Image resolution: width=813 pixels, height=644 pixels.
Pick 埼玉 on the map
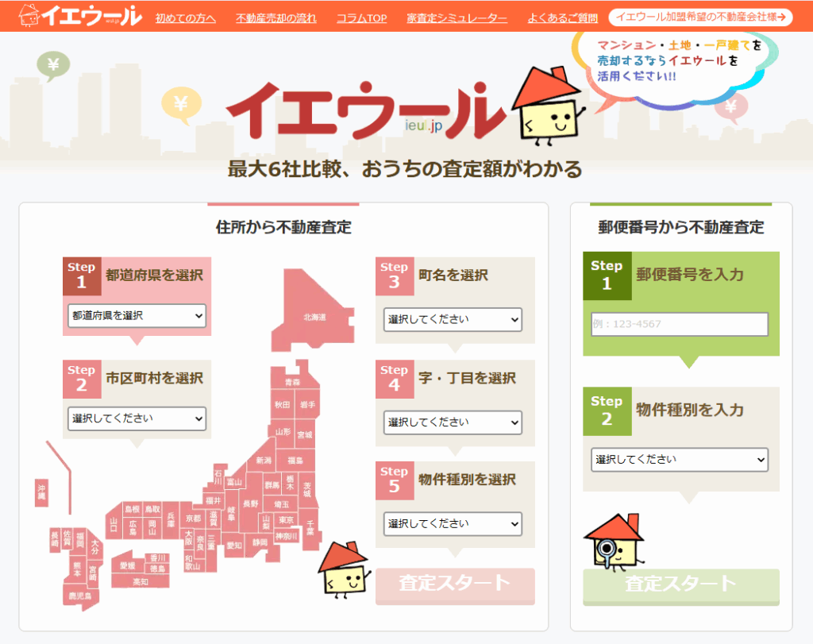click(x=282, y=504)
